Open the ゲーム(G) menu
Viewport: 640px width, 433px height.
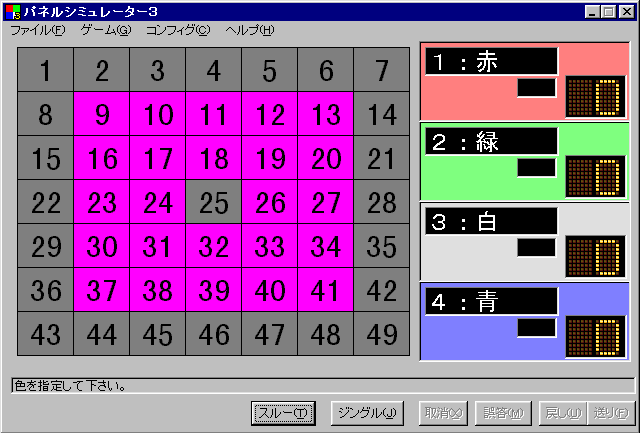tap(106, 30)
